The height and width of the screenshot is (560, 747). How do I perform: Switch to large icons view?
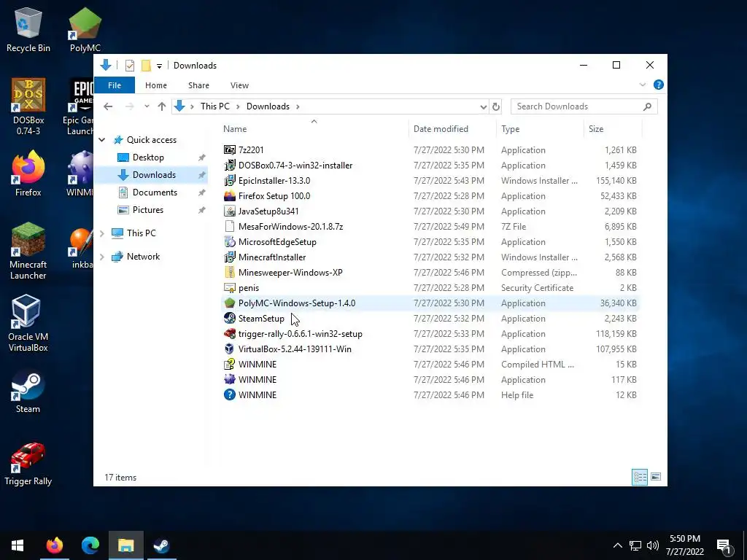656,477
